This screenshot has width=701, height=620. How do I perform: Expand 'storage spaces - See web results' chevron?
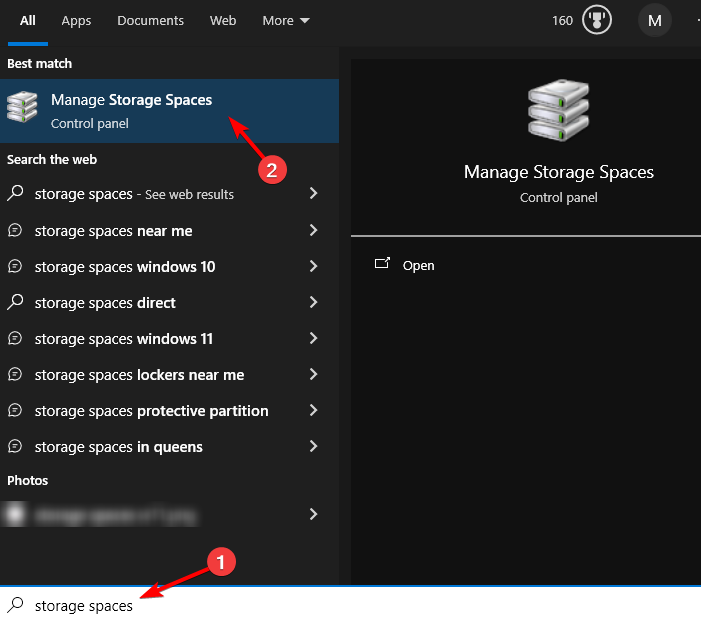point(313,194)
